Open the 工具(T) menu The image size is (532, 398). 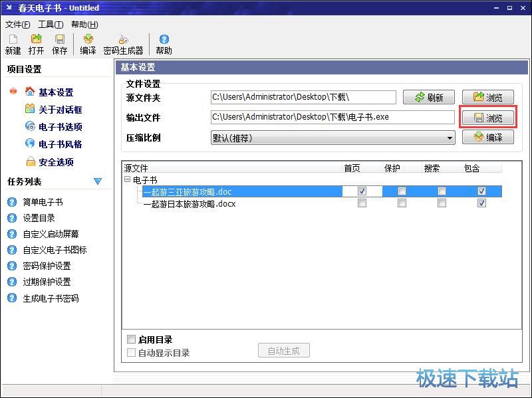coord(51,25)
